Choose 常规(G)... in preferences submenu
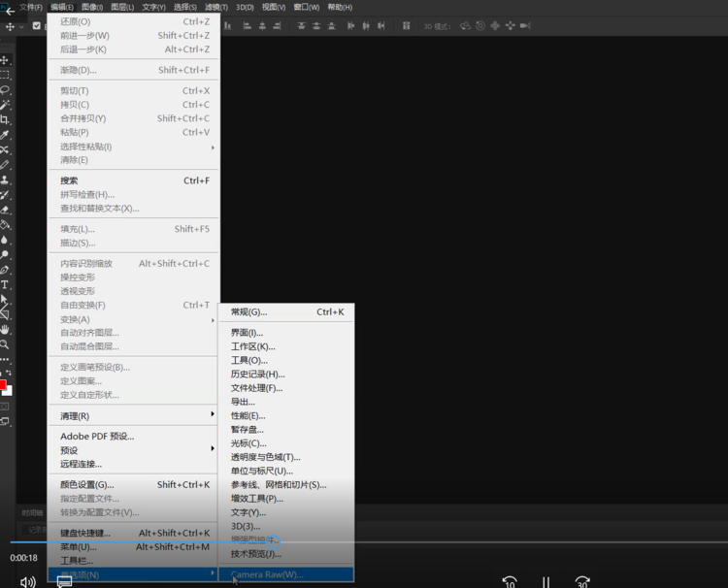Screen dimensions: 728x588 coord(248,312)
